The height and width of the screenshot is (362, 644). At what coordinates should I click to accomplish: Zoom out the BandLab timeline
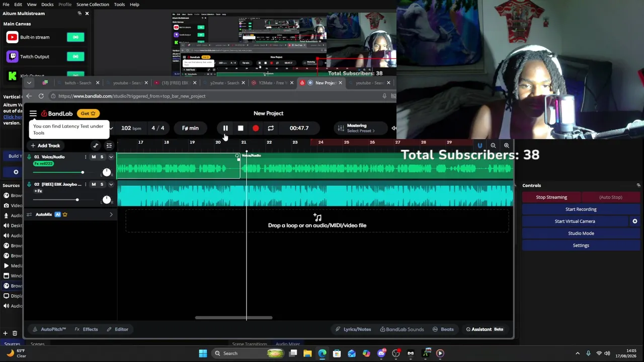(493, 146)
